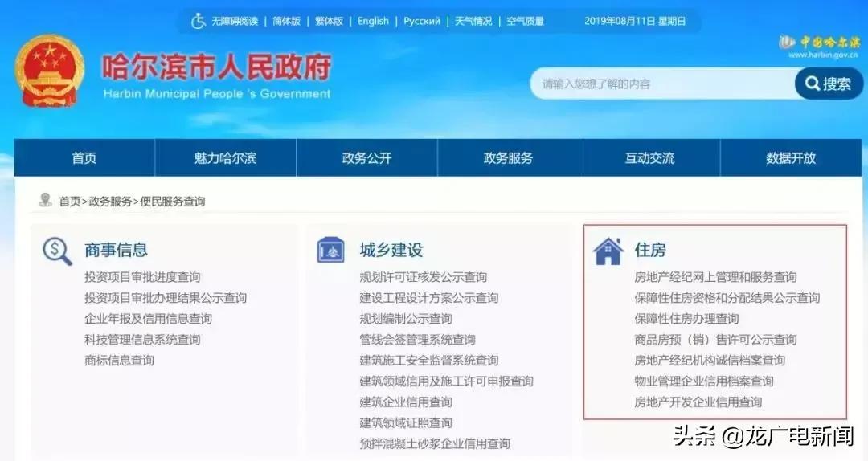Open 建设工程设计方案公示查询
Viewport: 868px width, 461px height.
pos(429,298)
